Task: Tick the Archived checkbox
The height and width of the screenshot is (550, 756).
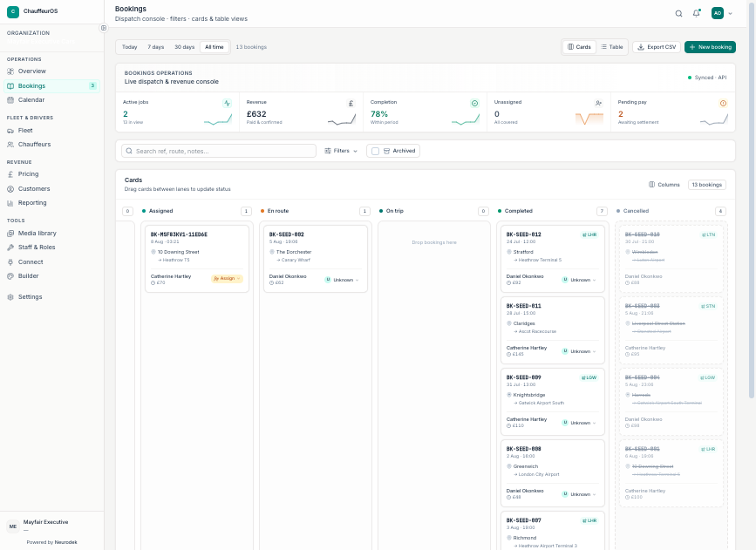Action: pos(375,151)
